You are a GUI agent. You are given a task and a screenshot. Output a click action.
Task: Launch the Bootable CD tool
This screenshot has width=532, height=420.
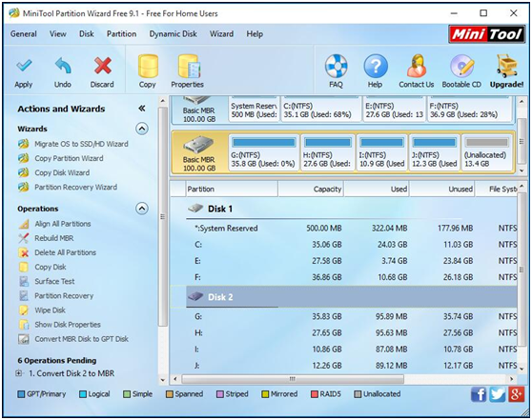(x=461, y=67)
